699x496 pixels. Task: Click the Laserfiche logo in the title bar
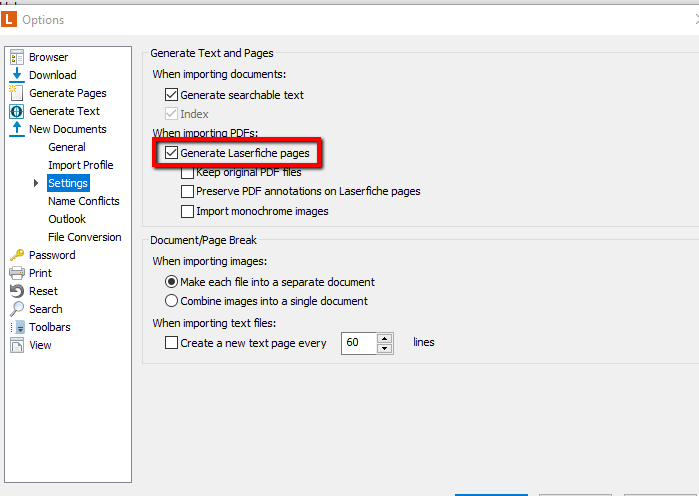point(8,20)
